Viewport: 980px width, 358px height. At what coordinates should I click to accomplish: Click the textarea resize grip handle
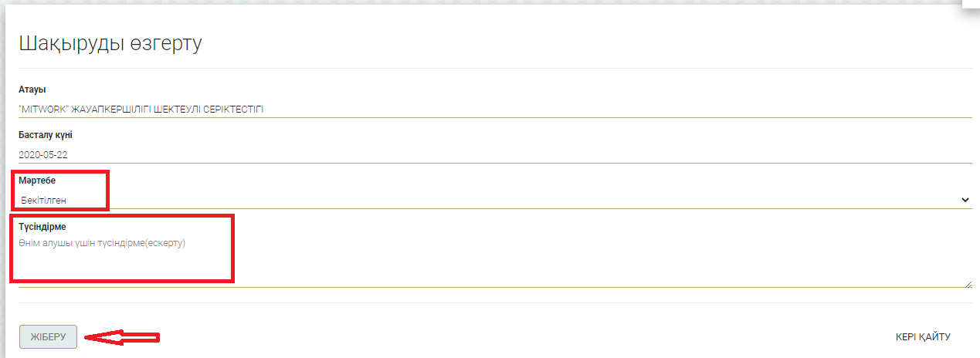pyautogui.click(x=968, y=285)
